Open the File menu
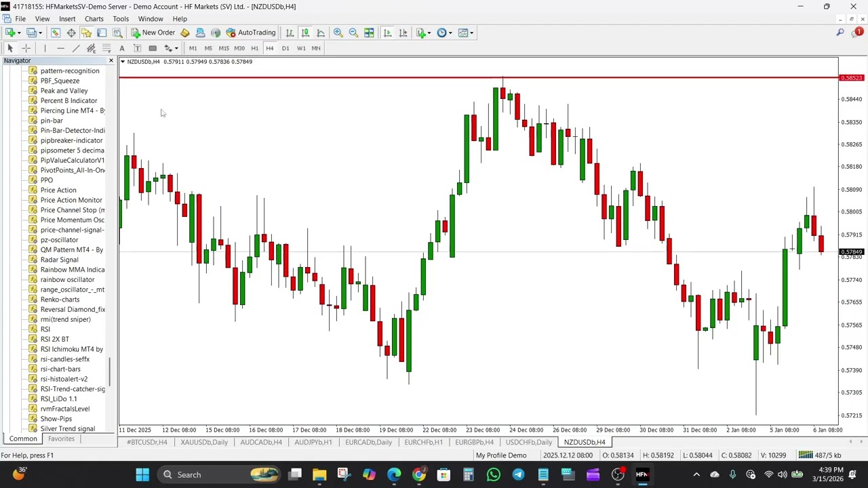Viewport: 868px width, 488px height. [20, 19]
